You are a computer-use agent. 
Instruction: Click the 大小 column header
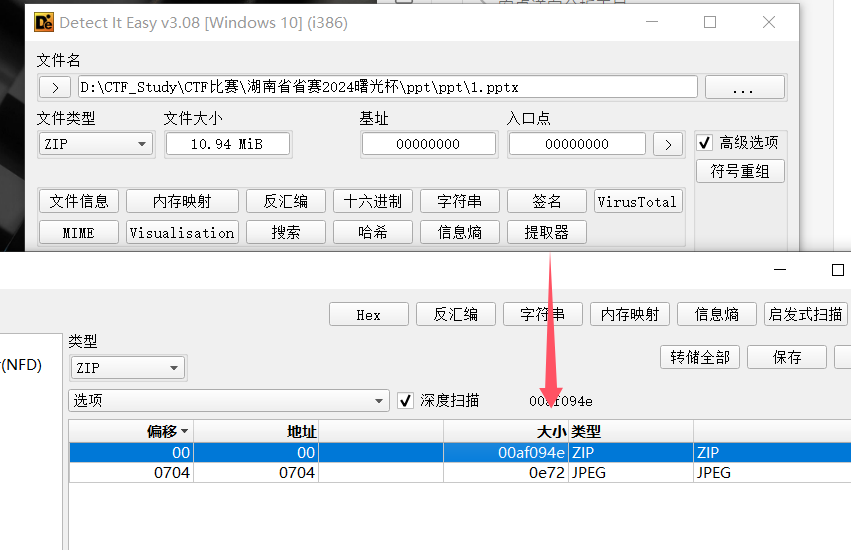pyautogui.click(x=506, y=432)
